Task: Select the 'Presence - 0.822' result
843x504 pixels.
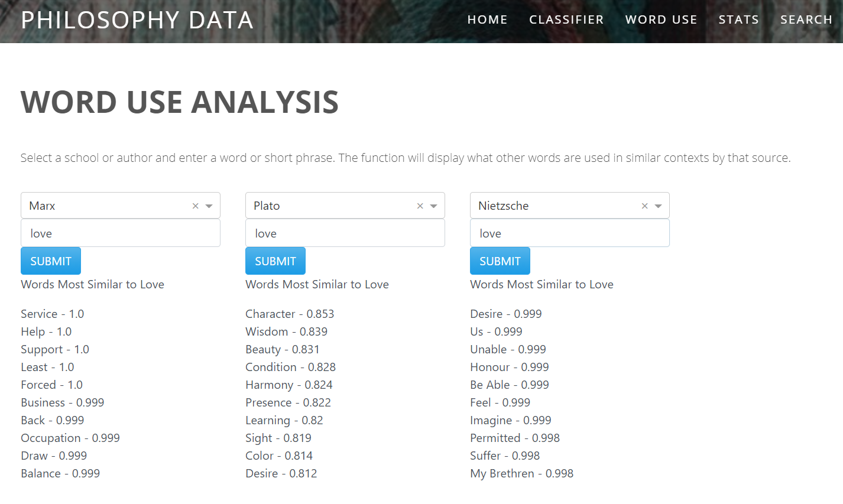Action: [288, 402]
